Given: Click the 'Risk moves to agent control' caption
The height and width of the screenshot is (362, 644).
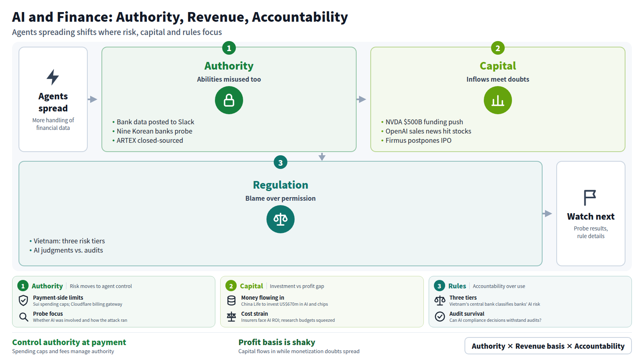Looking at the screenshot, I should tap(101, 286).
